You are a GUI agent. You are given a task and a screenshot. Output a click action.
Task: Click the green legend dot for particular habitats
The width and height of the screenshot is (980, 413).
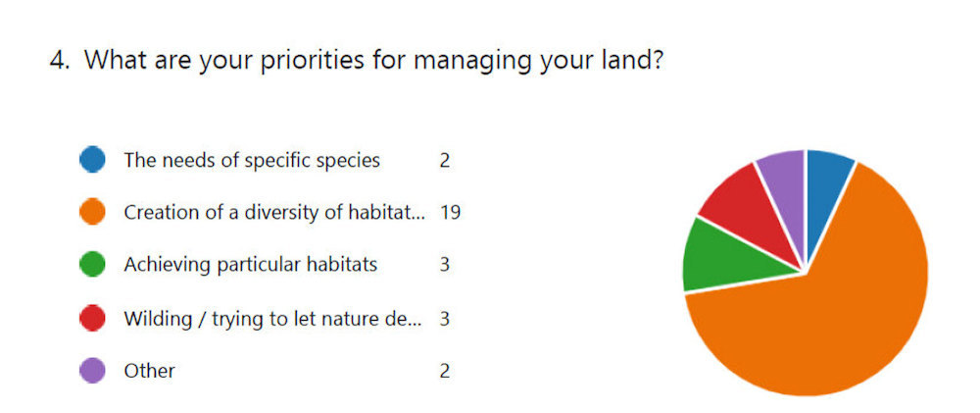click(92, 265)
